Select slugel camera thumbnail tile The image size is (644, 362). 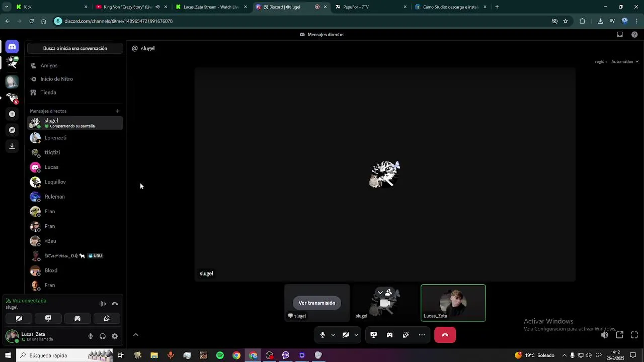click(385, 303)
